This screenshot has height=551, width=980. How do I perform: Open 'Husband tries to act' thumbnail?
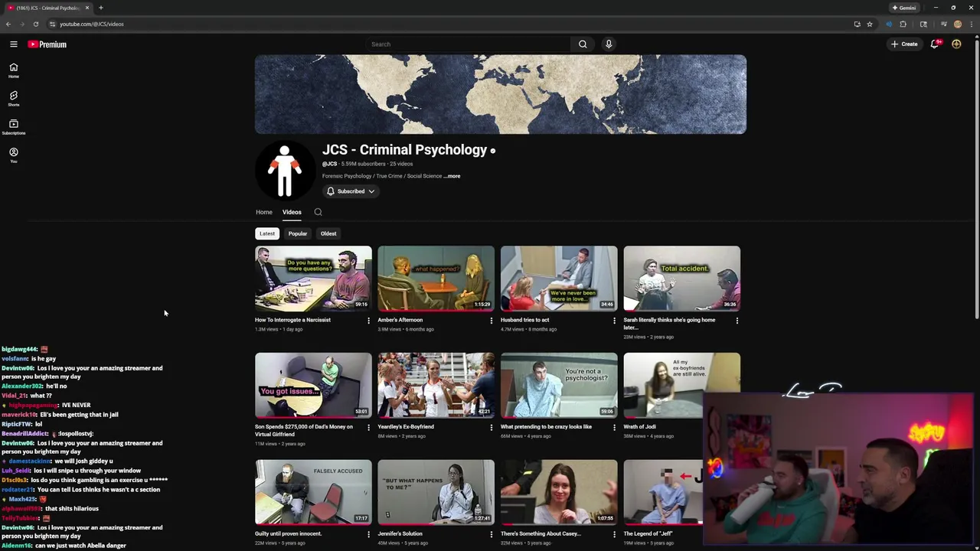[559, 279]
